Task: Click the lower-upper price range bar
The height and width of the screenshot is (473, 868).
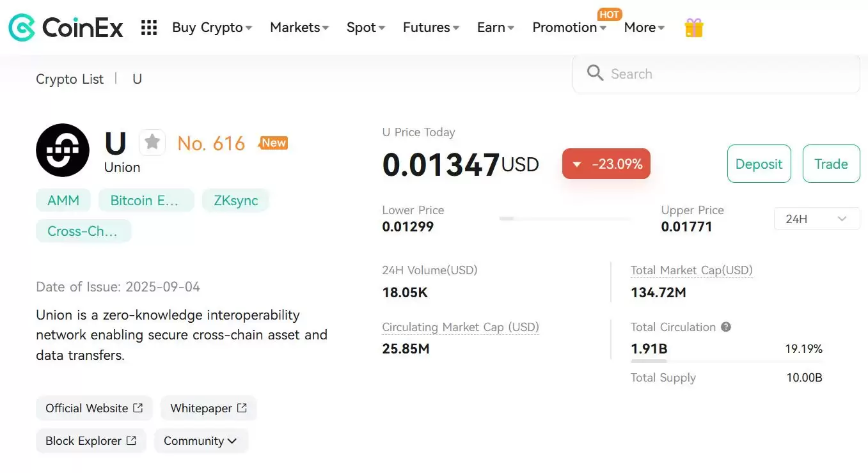Action: (564, 219)
